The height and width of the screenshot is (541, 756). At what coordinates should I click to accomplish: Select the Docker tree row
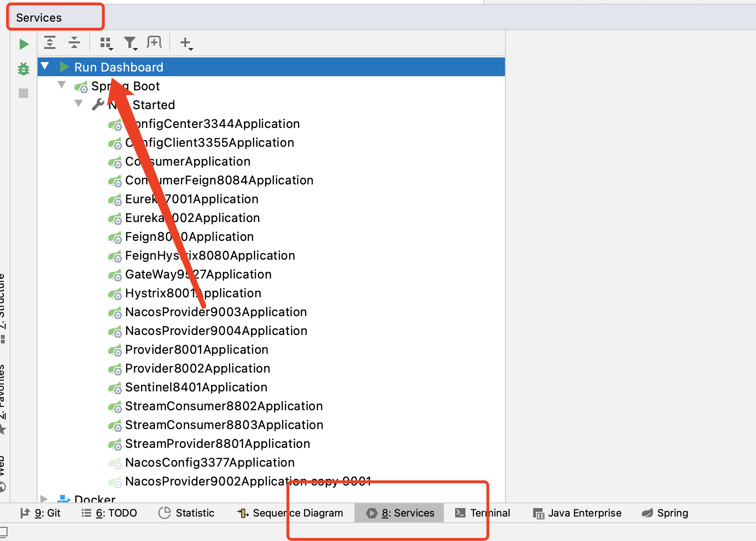[271, 498]
